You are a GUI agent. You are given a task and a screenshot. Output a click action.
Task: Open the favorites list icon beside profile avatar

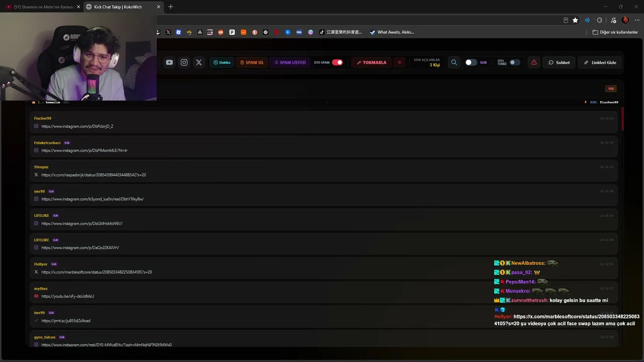613,20
